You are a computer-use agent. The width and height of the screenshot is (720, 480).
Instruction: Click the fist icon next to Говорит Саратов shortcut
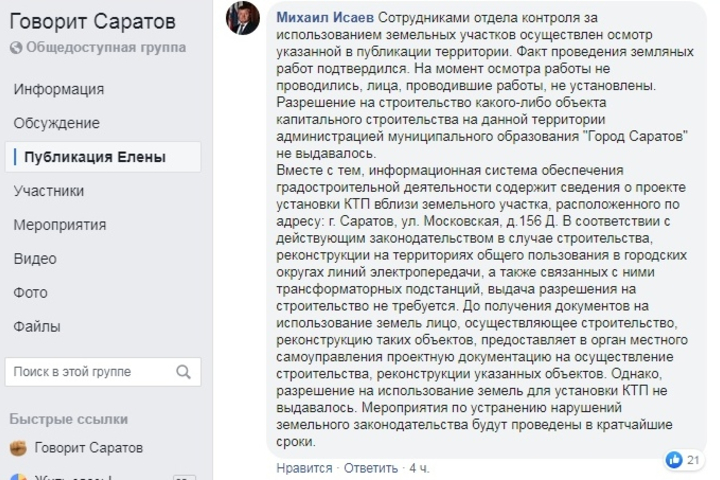coord(18,448)
